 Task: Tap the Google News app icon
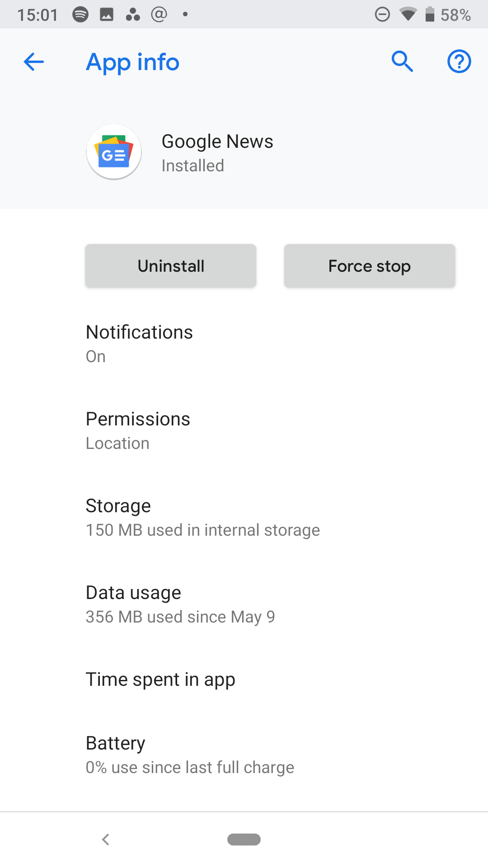(x=114, y=152)
